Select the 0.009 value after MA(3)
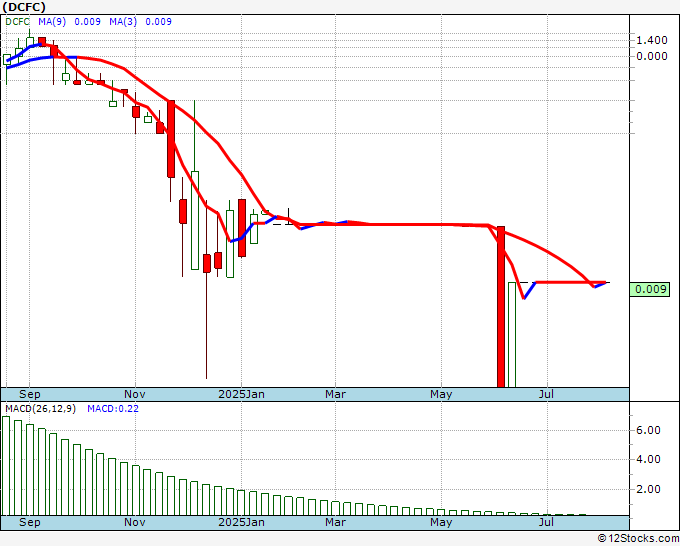Viewport: 680px width, 546px height. (158, 22)
